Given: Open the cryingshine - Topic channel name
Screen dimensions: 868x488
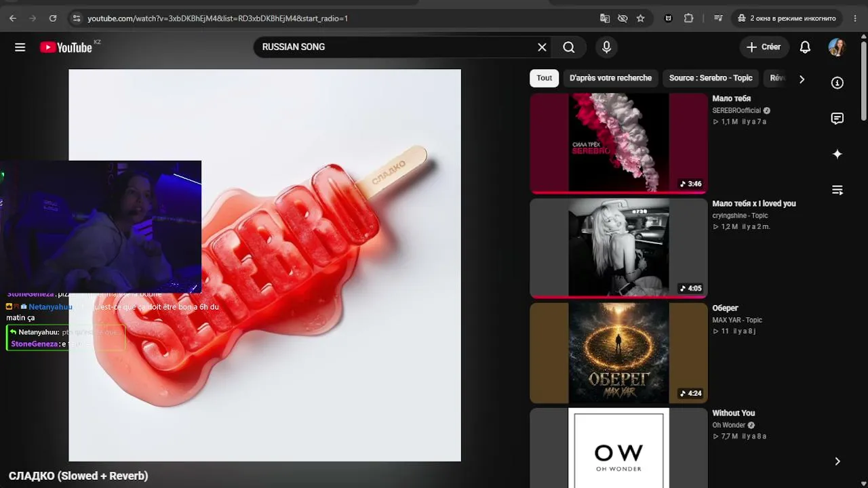Looking at the screenshot, I should coord(740,216).
